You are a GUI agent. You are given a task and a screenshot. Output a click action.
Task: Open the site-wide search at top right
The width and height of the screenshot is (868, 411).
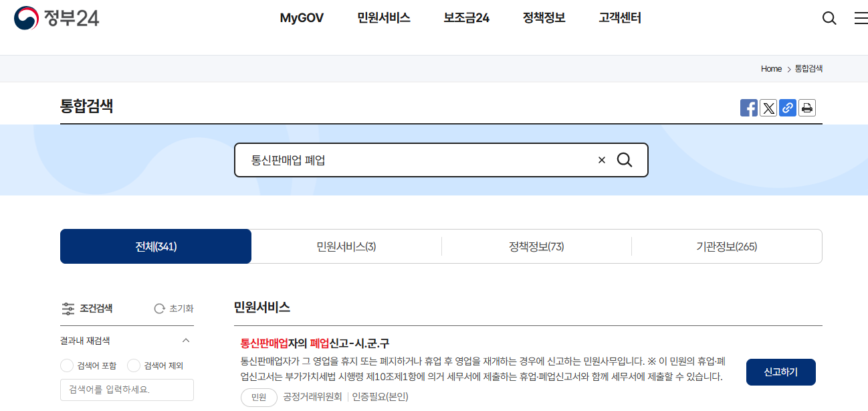pos(829,18)
